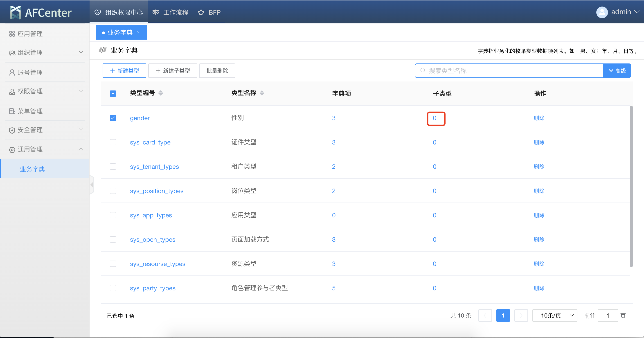Image resolution: width=644 pixels, height=338 pixels.
Task: Click 批量删除 button
Action: pyautogui.click(x=217, y=71)
